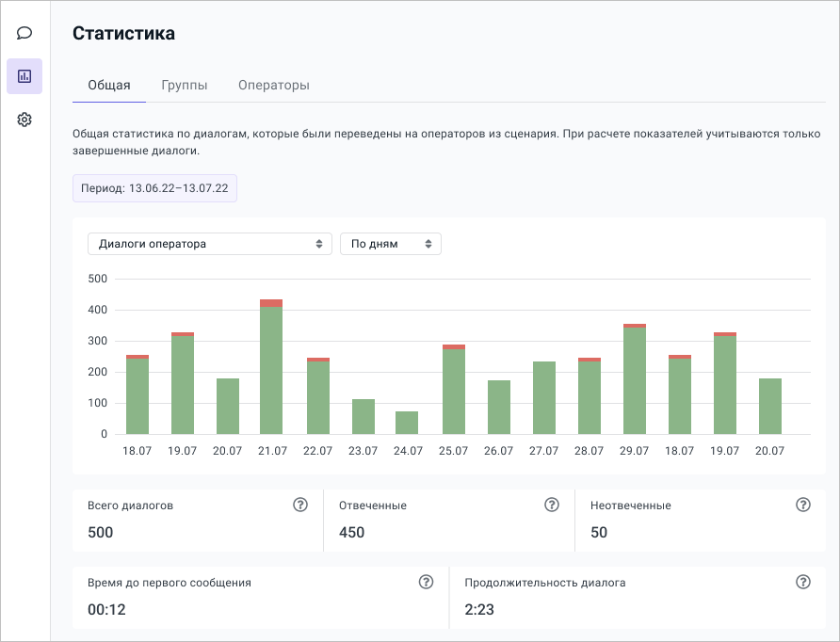Click the bar for 29.07
840x642 pixels.
[x=635, y=379]
